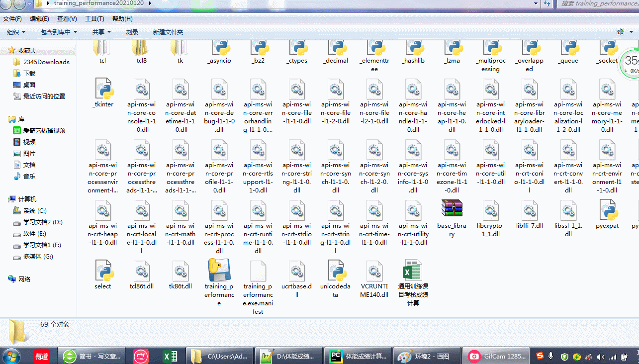Open the 查看(V) menu
Screen dimensions: 639x364
click(x=67, y=19)
